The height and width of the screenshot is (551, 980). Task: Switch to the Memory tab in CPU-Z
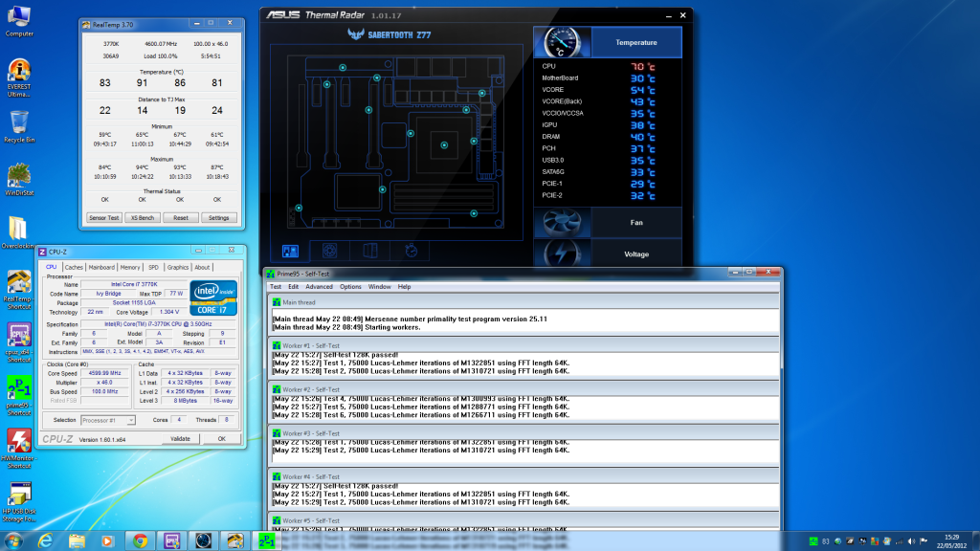pos(130,267)
